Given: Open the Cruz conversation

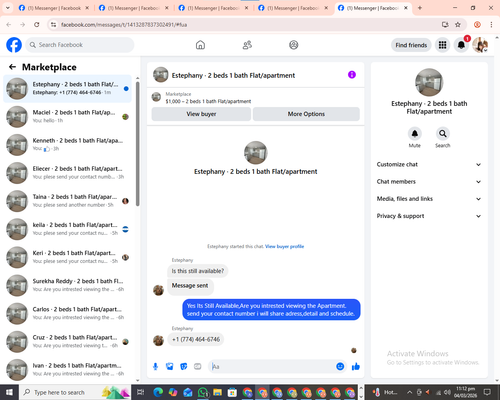Looking at the screenshot, I should pyautogui.click(x=67, y=342).
